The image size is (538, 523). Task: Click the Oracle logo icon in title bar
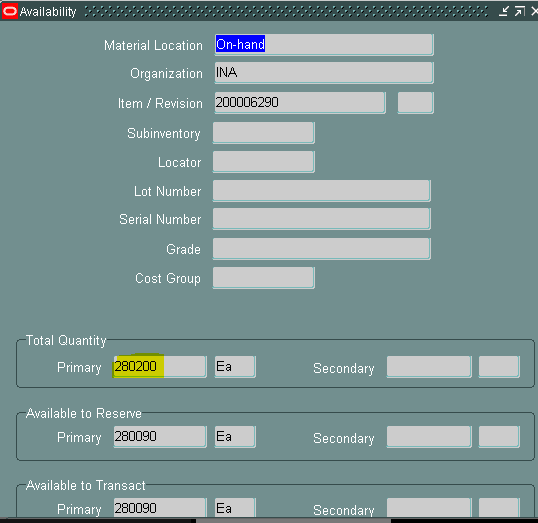10,11
